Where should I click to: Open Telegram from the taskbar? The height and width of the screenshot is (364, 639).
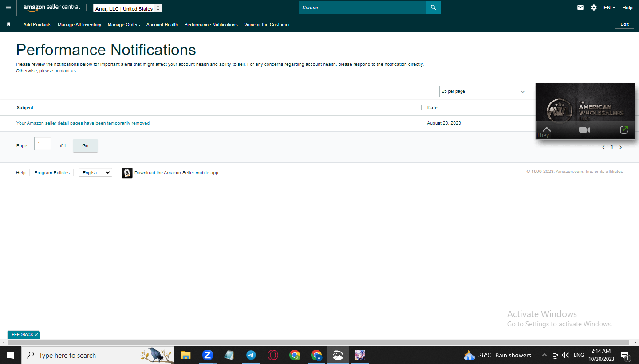click(x=251, y=355)
